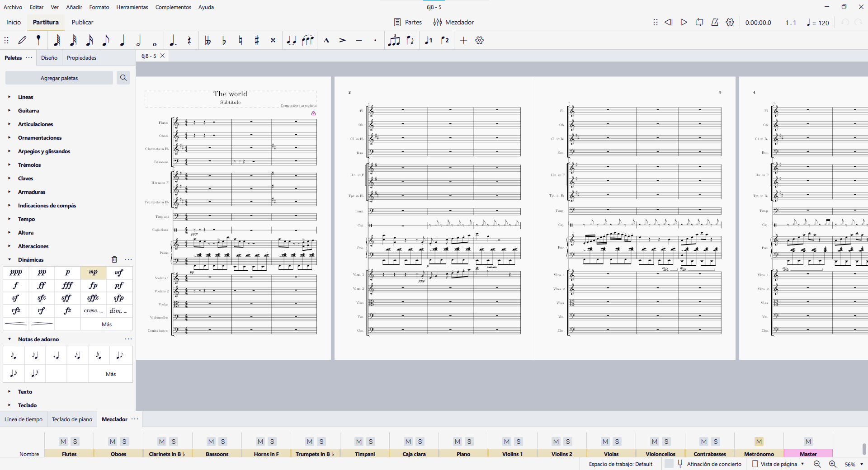Viewport: 868px width, 470px height.
Task: Open the Archivo menu
Action: [13, 7]
